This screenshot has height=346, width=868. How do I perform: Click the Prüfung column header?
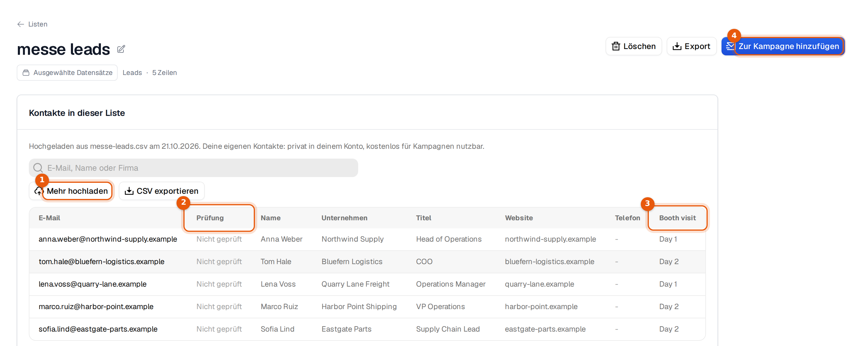210,218
